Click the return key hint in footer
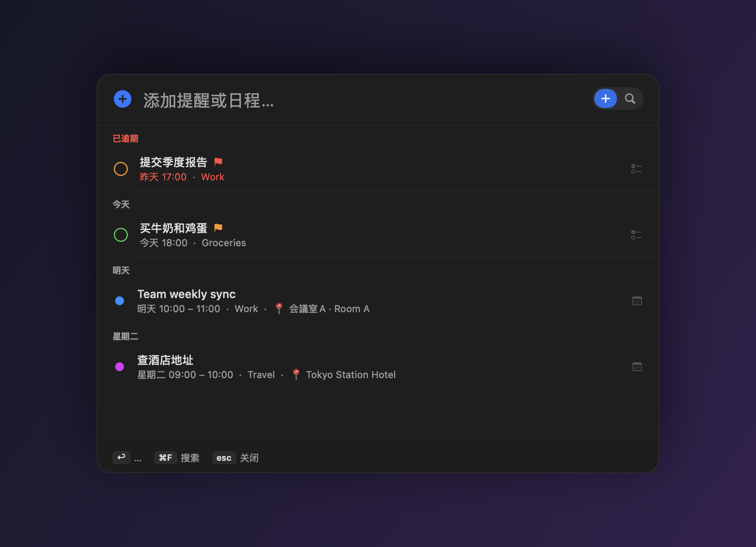This screenshot has width=756, height=547. 121,458
